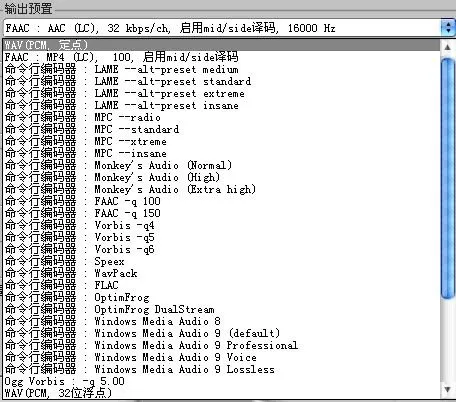This screenshot has height=402, width=456.
Task: Click the list scrollbar up arrow
Action: coord(448,47)
